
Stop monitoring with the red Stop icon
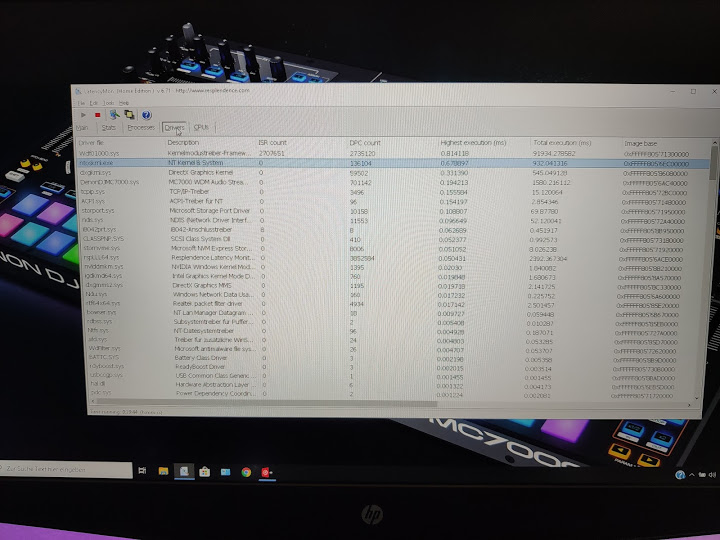point(97,115)
